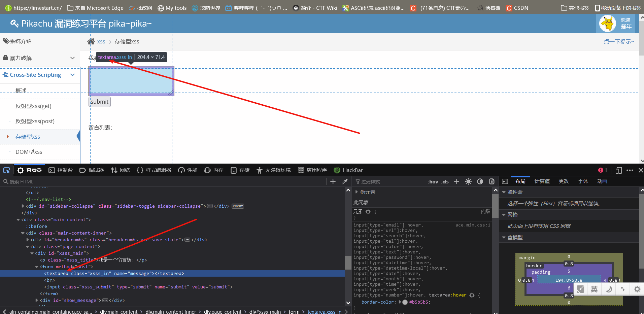Select the 字体 fonts tab
This screenshot has height=314, width=644.
pos(583,181)
